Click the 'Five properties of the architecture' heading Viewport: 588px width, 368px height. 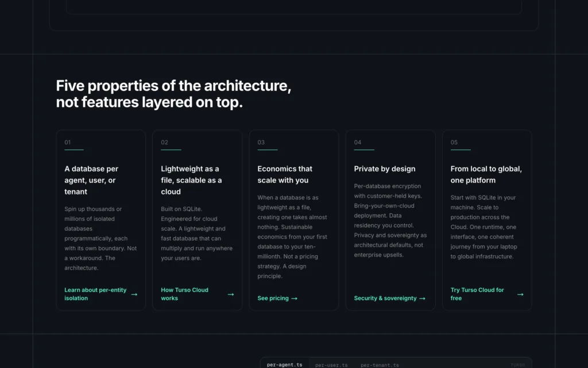[x=173, y=94]
